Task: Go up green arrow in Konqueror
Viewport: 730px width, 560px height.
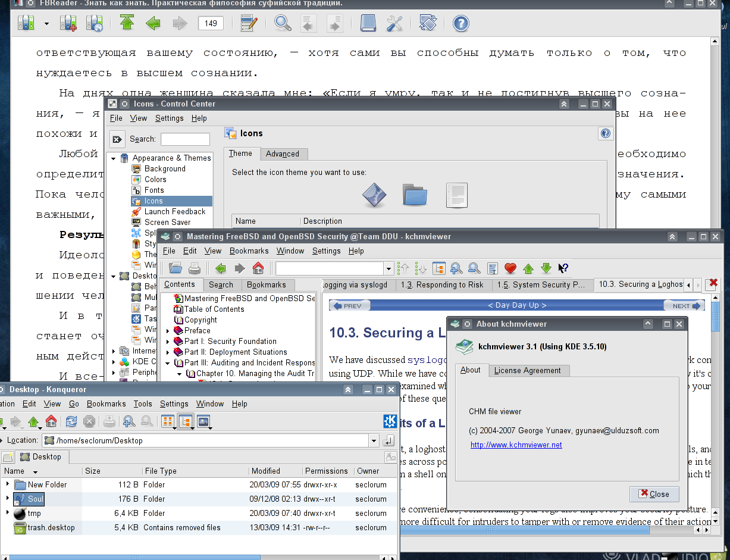Action: click(x=33, y=421)
